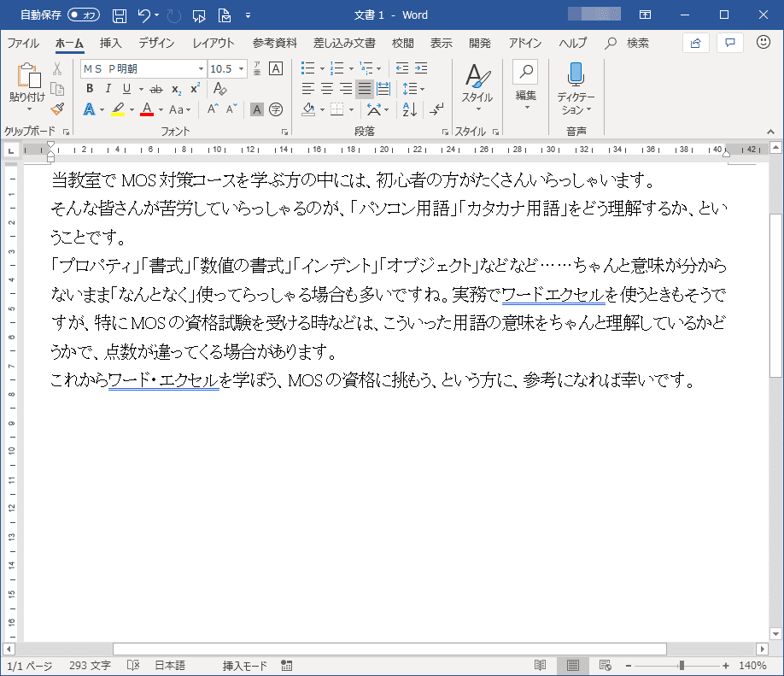Click the 140% zoom level

click(x=752, y=666)
